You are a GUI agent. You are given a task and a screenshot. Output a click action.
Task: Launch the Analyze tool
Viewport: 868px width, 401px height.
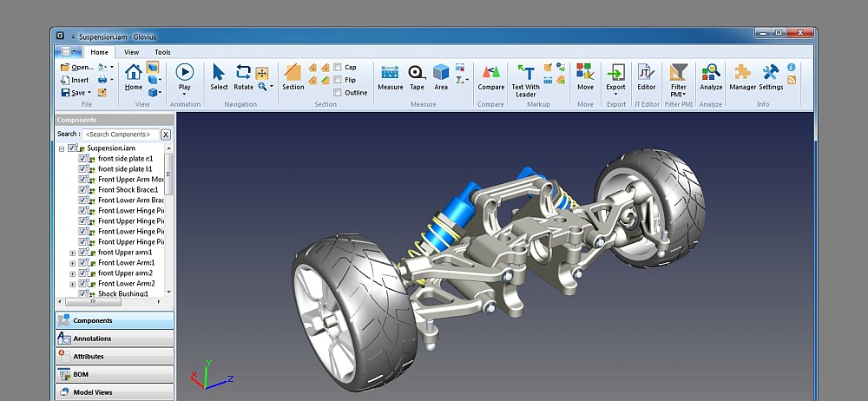coord(711,76)
